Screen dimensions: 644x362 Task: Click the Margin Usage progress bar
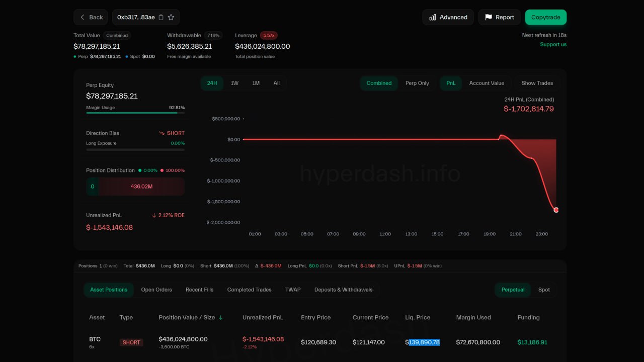[x=135, y=113]
